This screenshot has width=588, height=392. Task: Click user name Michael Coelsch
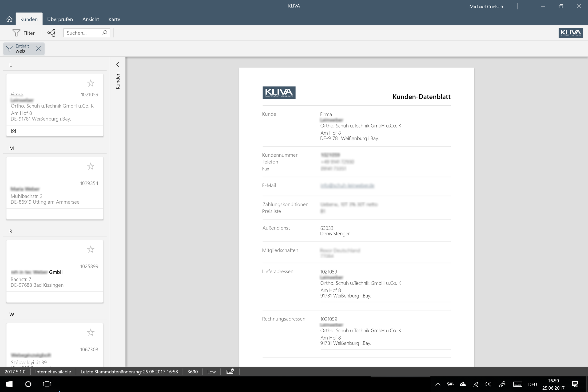(486, 7)
